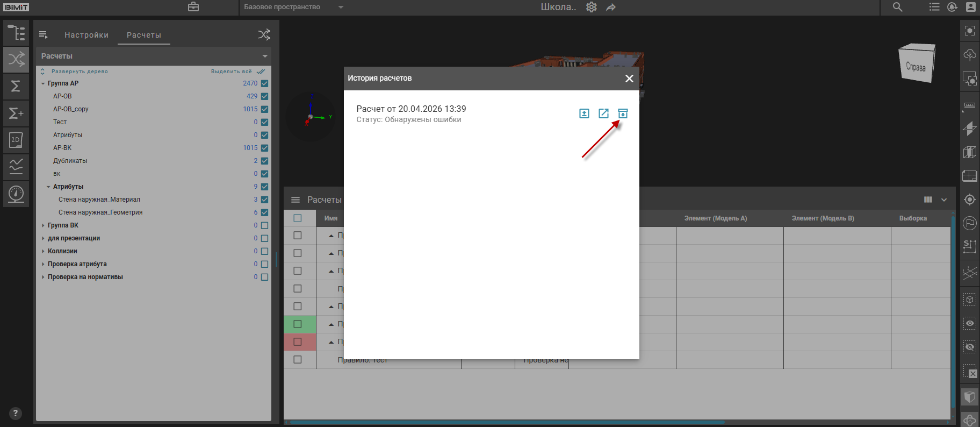The height and width of the screenshot is (427, 980).
Task: Switch to the Настройки tab
Action: pos(87,35)
